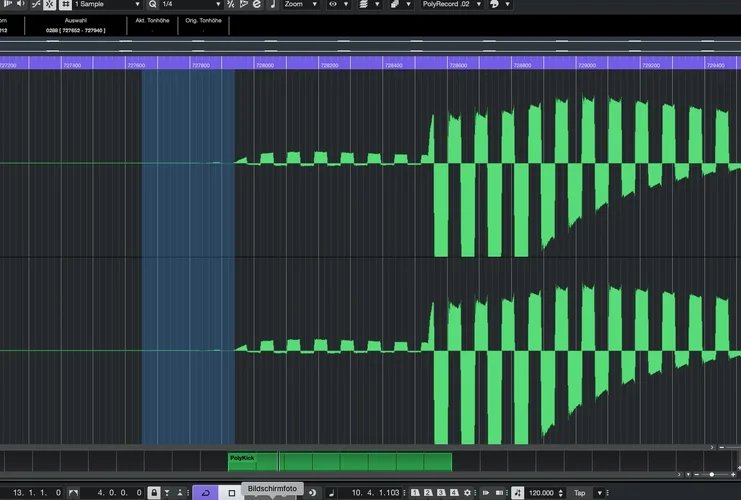Click the horizontal zoom slider at bottom right

[710, 474]
